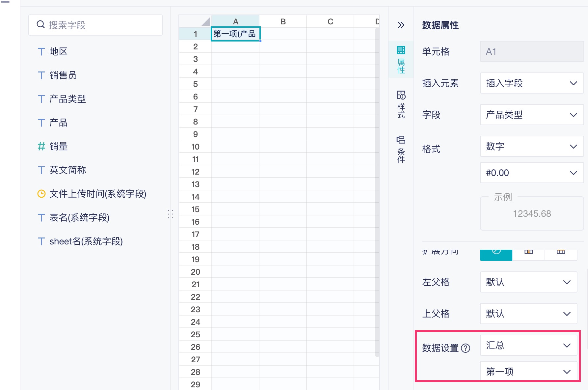Click the T icon beside 地区 field
This screenshot has width=588, height=390.
[41, 51]
